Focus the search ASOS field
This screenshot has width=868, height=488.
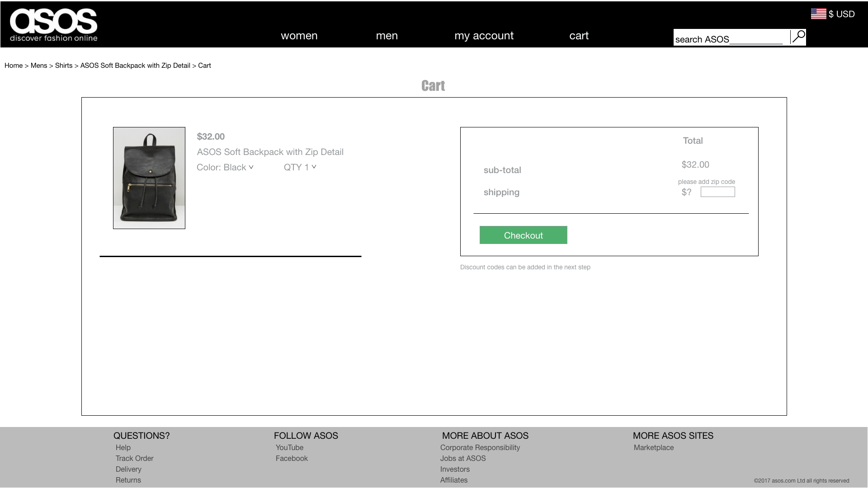(x=730, y=39)
